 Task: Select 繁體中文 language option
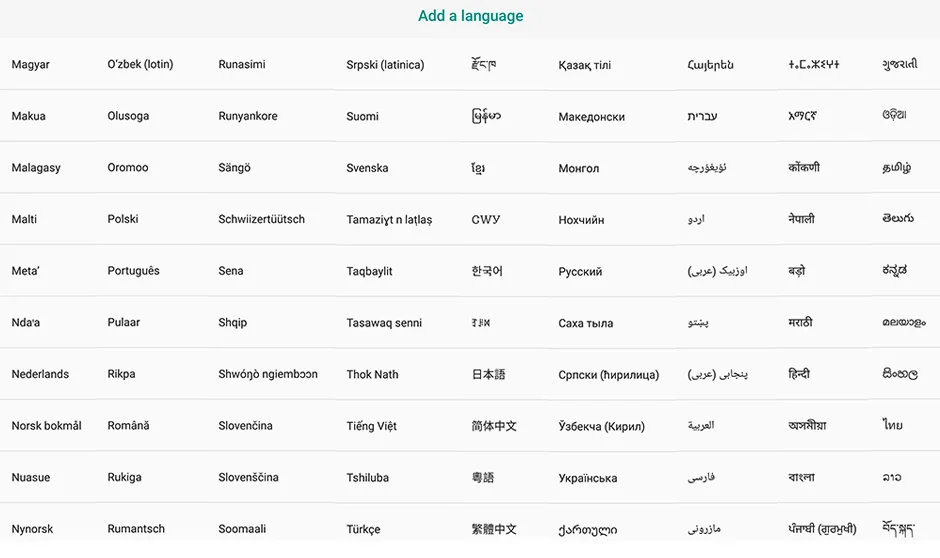coord(494,529)
